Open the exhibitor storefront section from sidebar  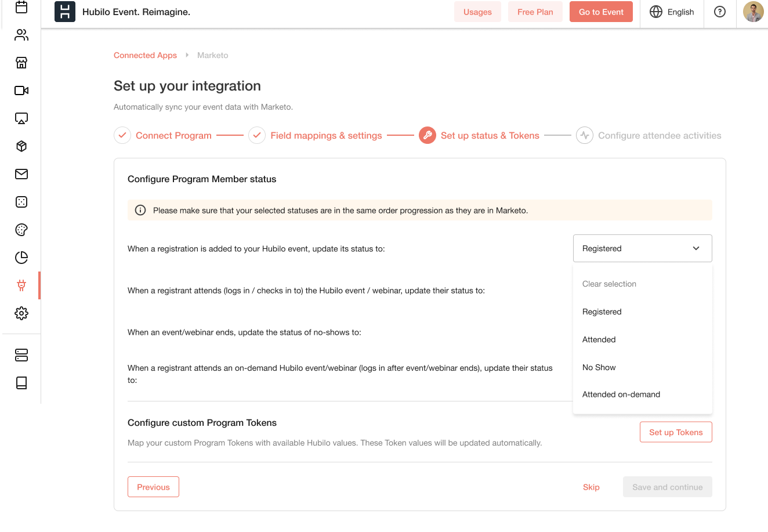click(21, 63)
